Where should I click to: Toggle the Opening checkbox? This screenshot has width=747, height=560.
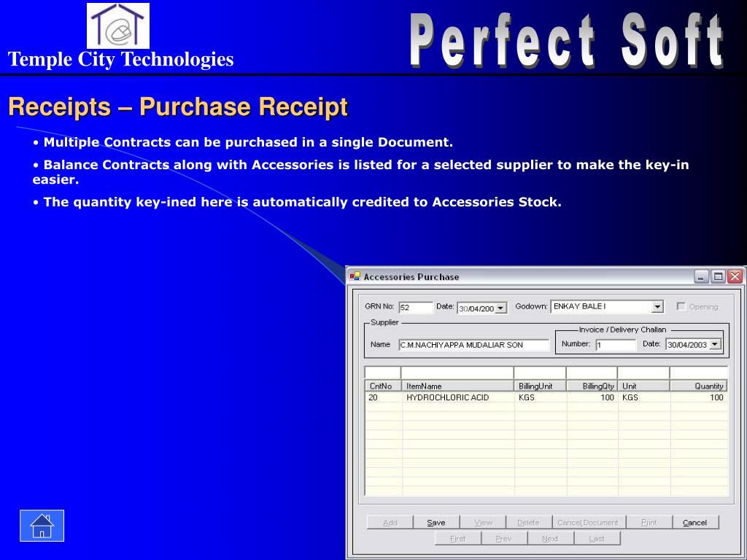pyautogui.click(x=681, y=306)
